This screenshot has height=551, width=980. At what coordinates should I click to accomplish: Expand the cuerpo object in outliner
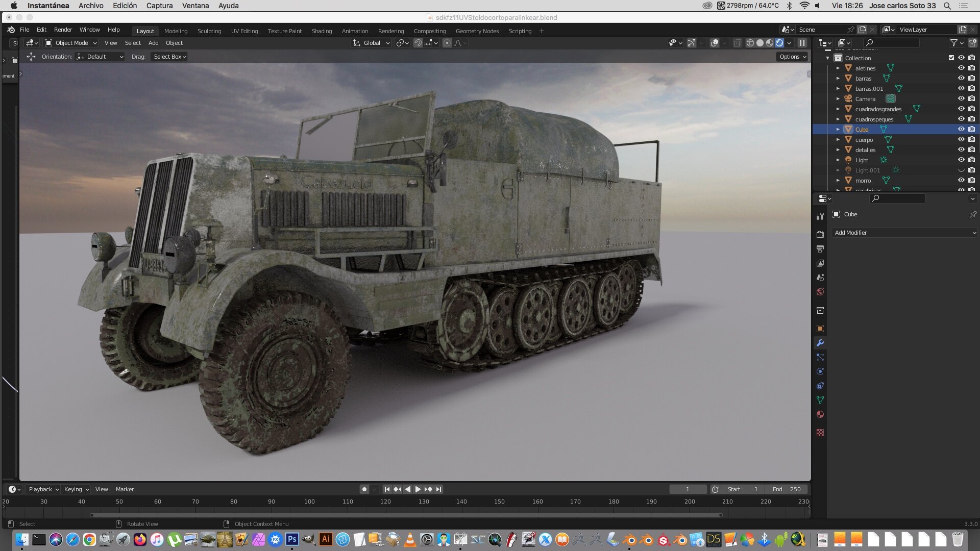point(838,139)
